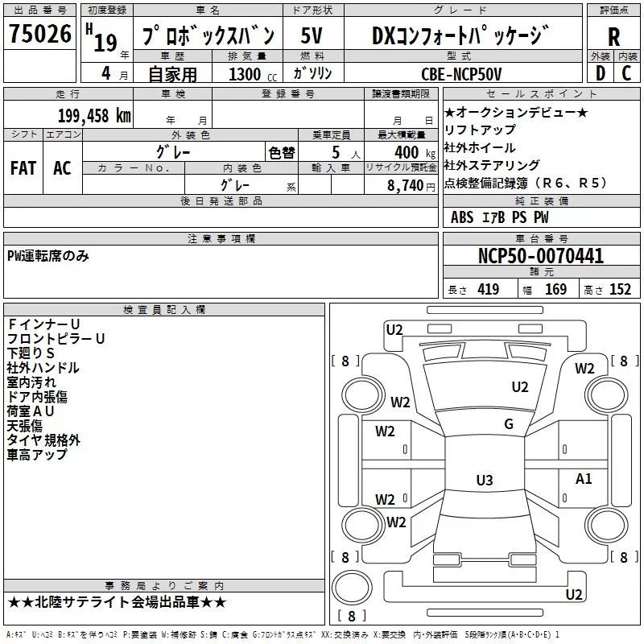Select the mileage 199,458 km
The image size is (644, 644).
(x=94, y=115)
